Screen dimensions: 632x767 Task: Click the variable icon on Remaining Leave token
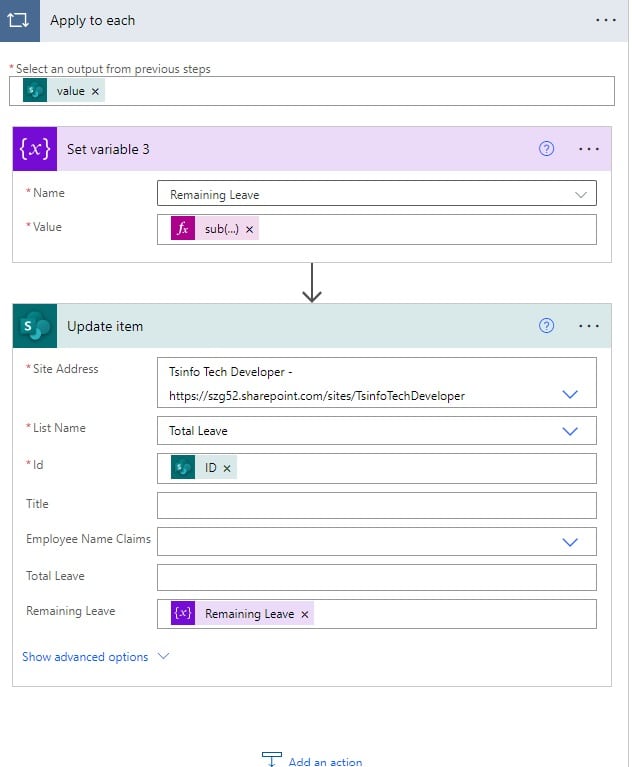pos(183,613)
